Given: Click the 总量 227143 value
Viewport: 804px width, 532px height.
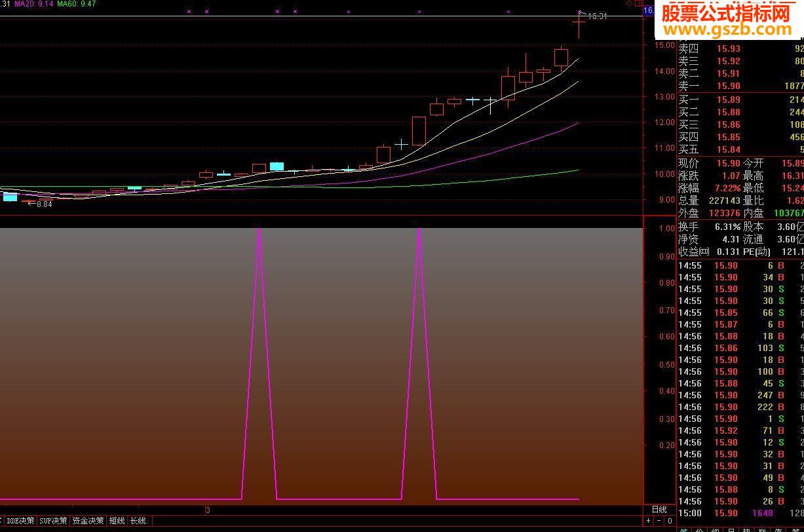Looking at the screenshot, I should tap(723, 200).
